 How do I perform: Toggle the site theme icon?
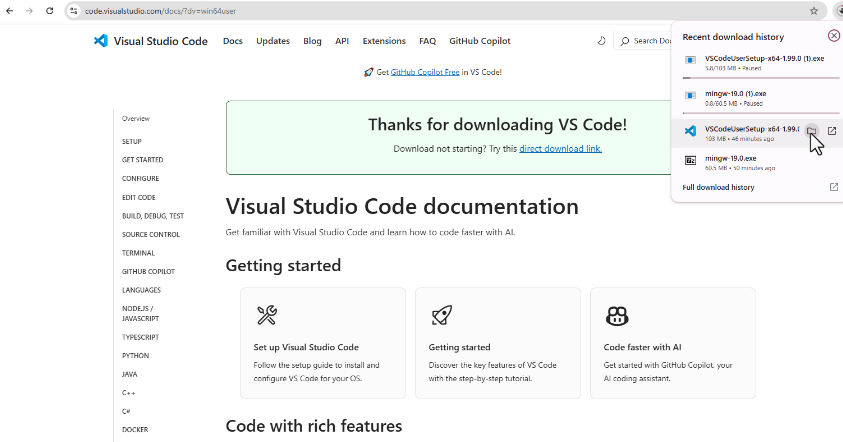point(602,41)
